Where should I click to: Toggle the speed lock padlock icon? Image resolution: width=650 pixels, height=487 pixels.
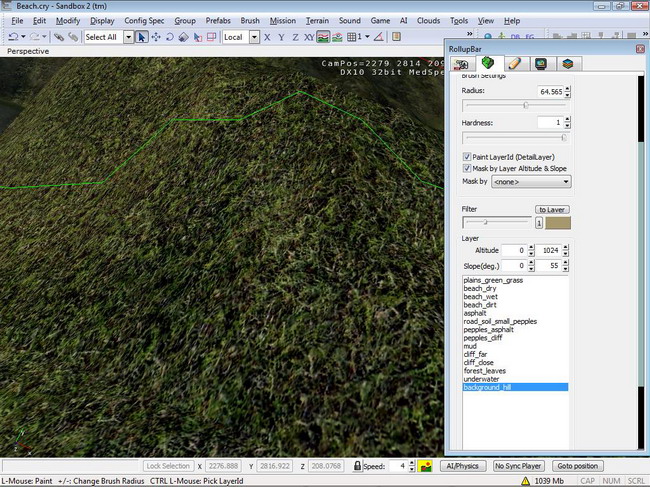[357, 465]
